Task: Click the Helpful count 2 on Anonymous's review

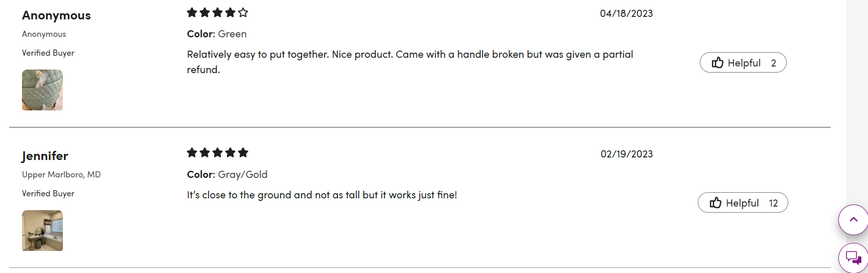Action: pyautogui.click(x=773, y=63)
